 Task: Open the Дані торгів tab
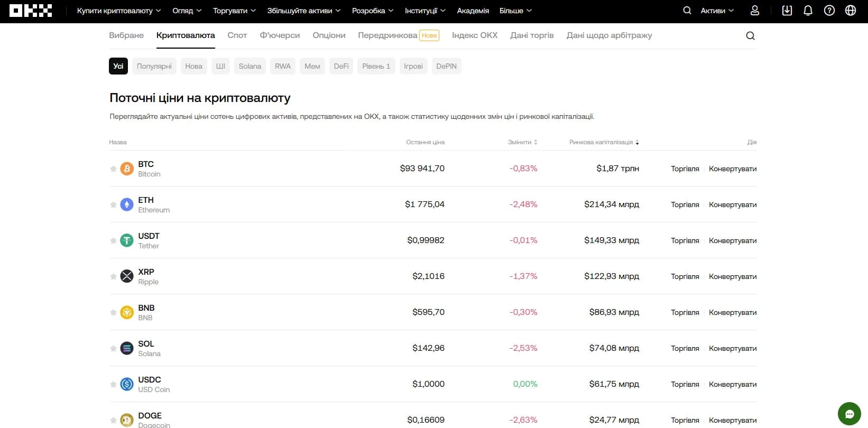pyautogui.click(x=532, y=35)
